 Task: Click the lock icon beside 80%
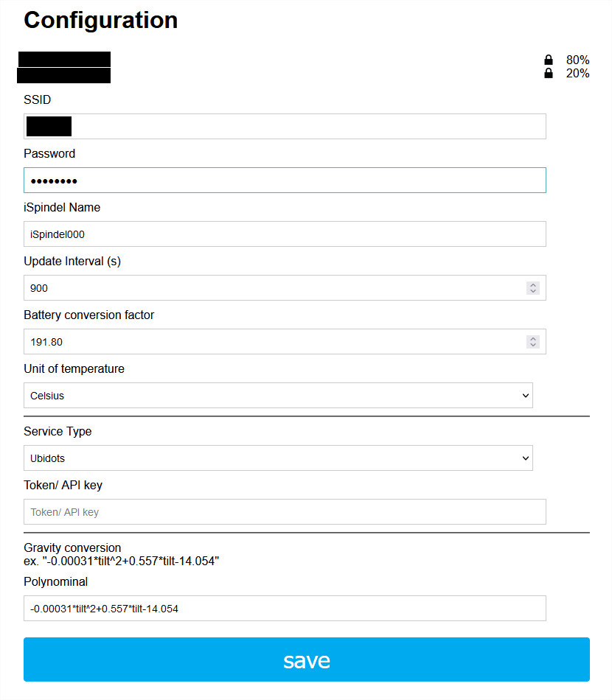click(548, 60)
